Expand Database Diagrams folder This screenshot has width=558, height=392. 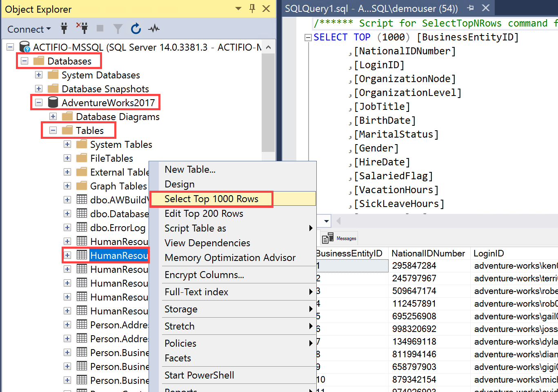(53, 117)
